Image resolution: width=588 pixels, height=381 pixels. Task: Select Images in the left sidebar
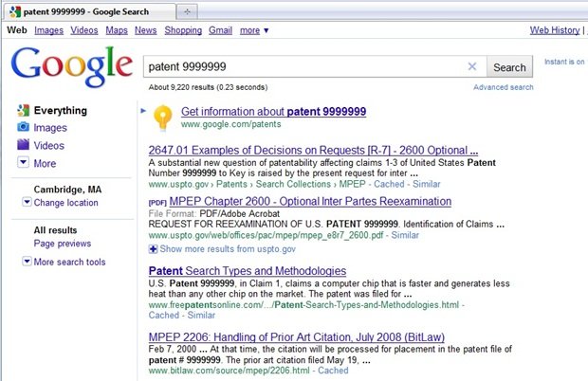click(x=50, y=128)
